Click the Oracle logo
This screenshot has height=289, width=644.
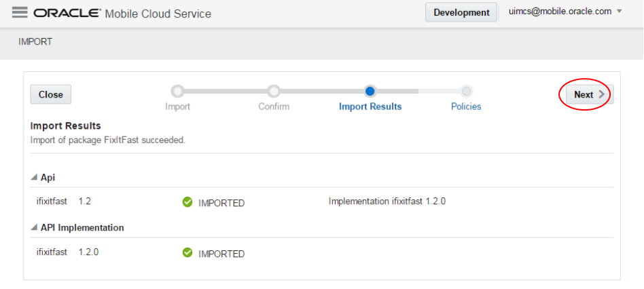point(67,14)
